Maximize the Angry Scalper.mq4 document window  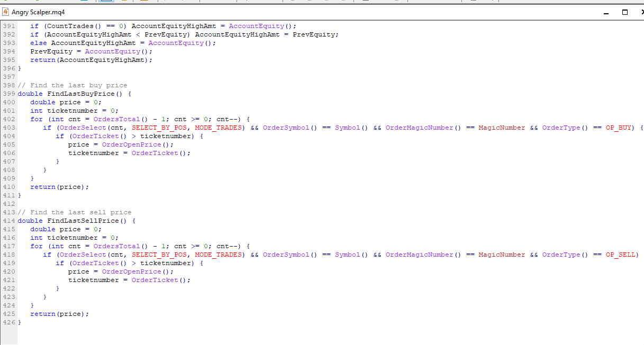pyautogui.click(x=625, y=12)
